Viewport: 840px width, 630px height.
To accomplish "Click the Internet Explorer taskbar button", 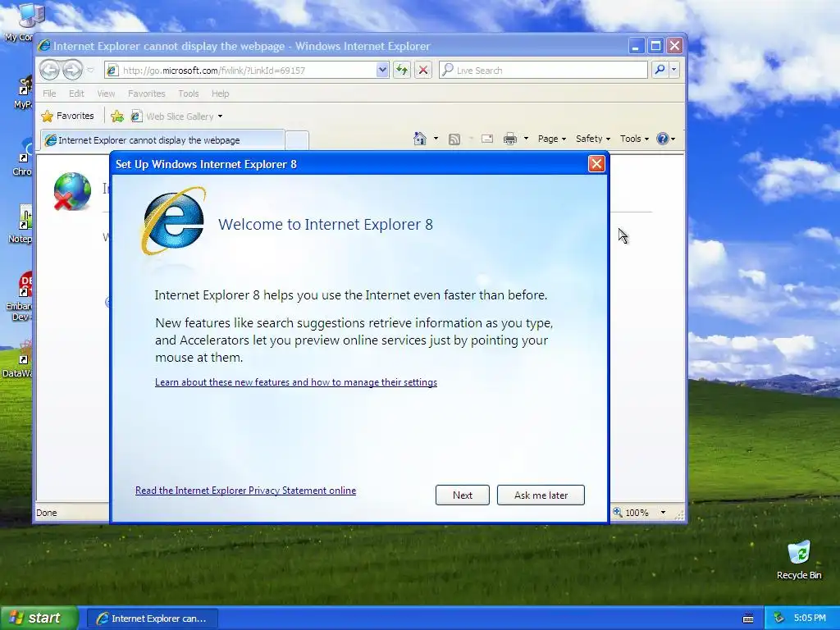I will click(152, 619).
